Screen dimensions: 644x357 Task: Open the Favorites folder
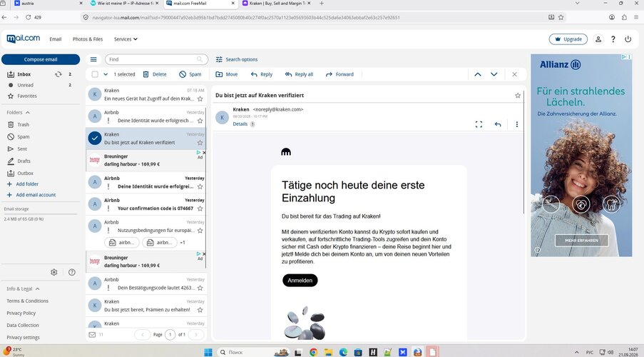click(x=26, y=96)
